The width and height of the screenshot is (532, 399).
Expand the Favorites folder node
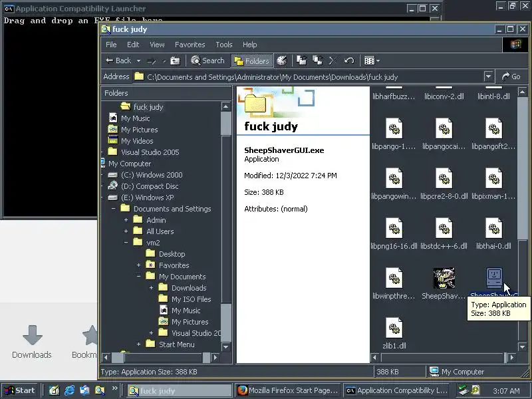coord(138,265)
